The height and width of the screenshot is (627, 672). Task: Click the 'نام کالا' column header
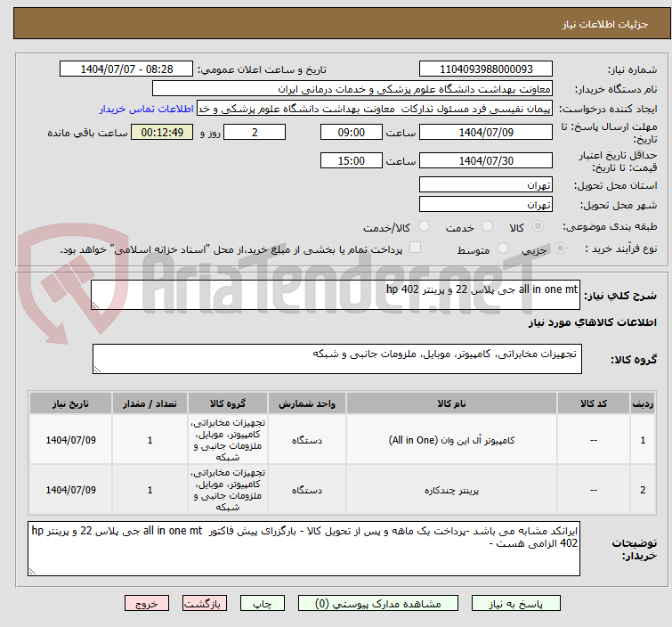451,403
